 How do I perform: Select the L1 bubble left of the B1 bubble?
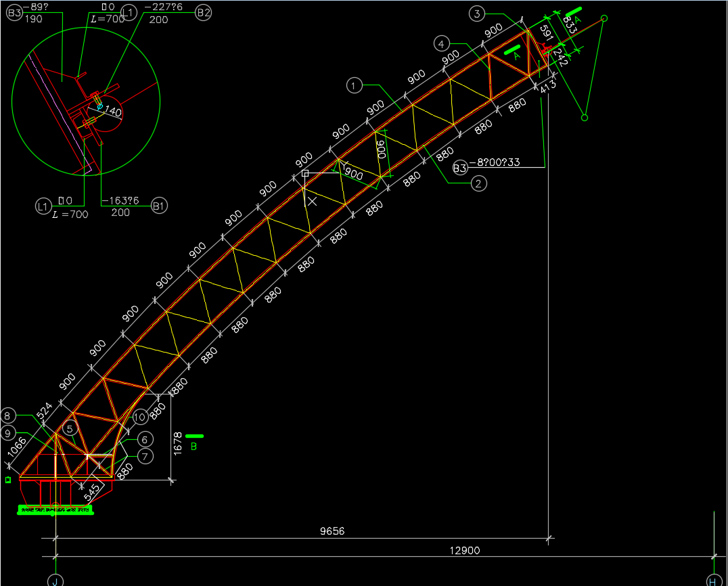tap(43, 206)
